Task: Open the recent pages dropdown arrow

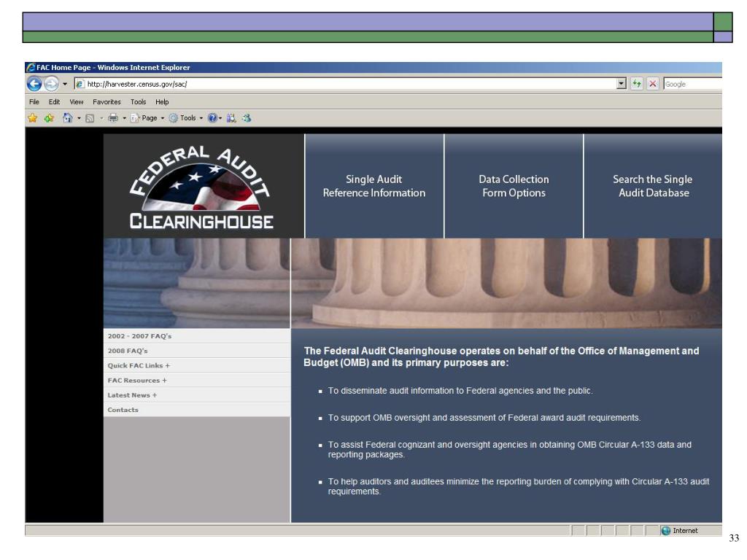Action: (65, 84)
